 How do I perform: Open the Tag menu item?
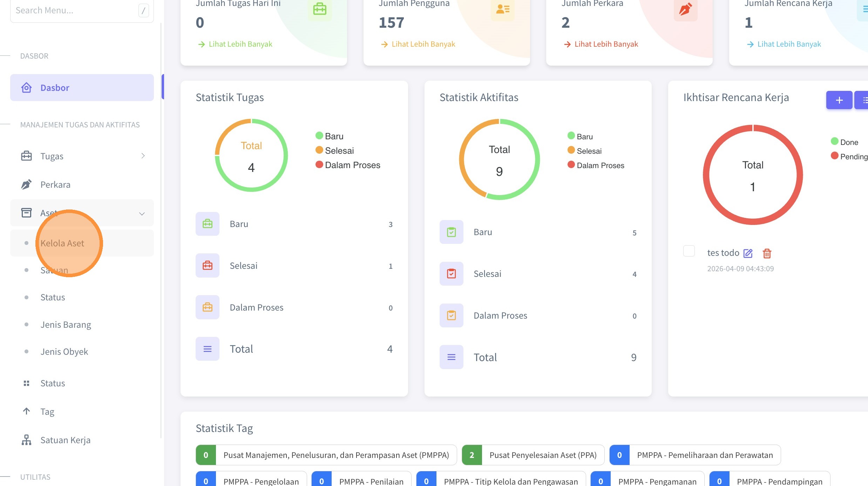[x=82, y=411]
